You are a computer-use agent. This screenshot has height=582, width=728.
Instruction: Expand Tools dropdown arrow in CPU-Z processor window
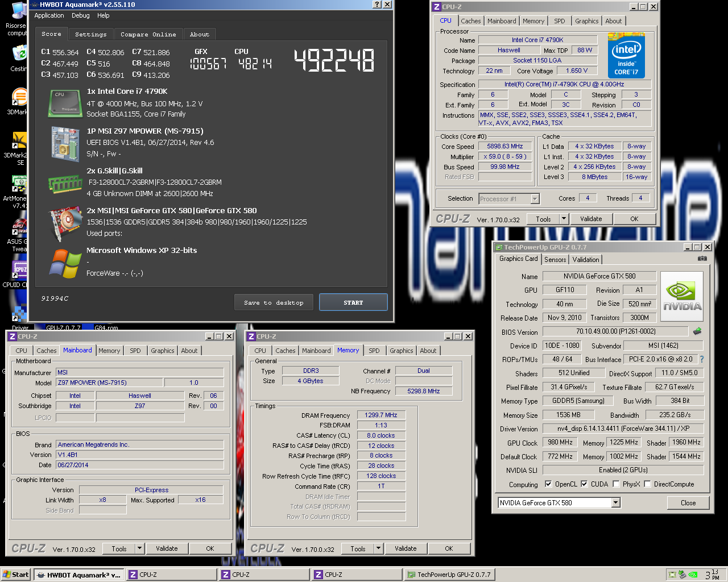[x=564, y=219]
